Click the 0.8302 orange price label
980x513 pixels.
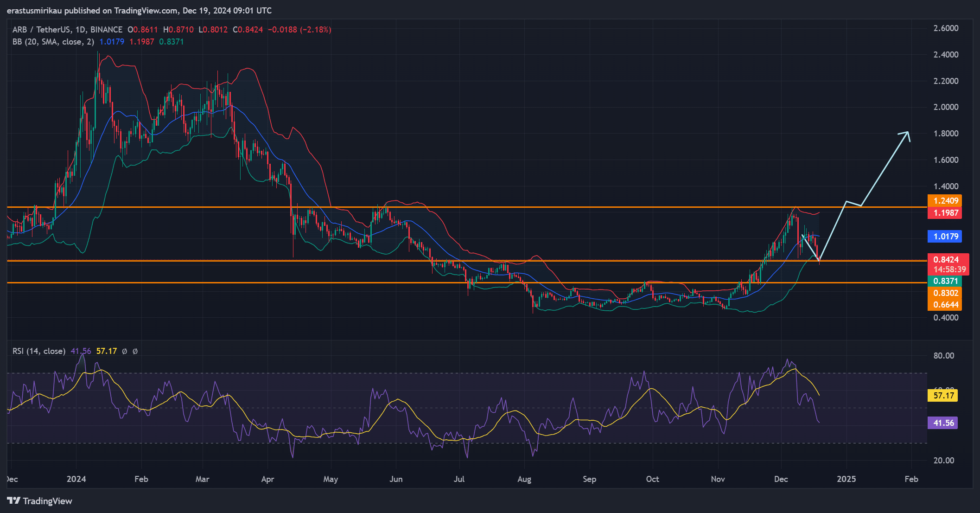click(x=945, y=293)
